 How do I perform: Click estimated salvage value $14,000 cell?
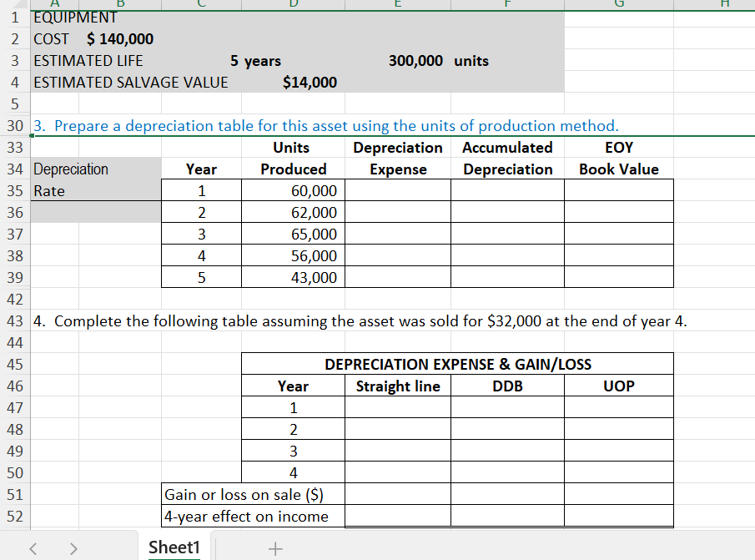click(293, 83)
